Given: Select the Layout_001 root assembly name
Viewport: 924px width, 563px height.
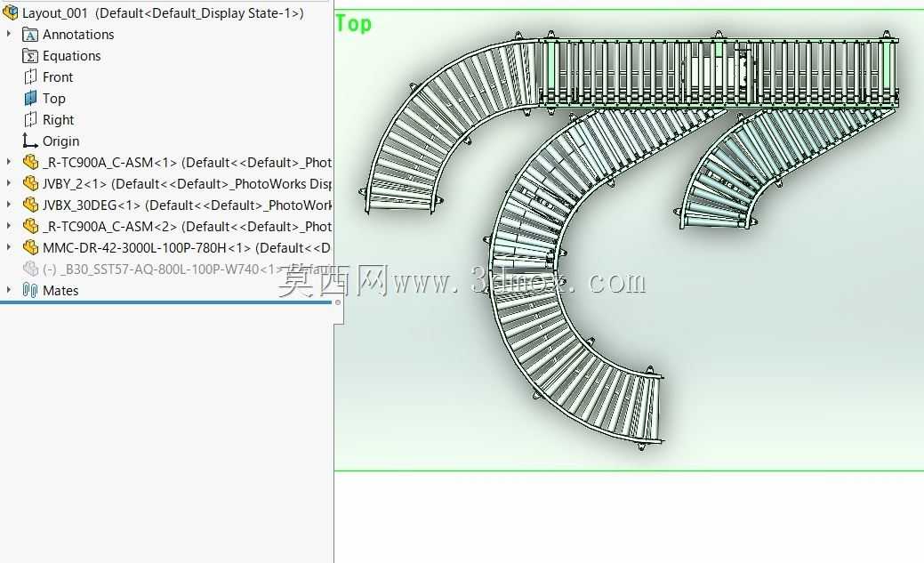Looking at the screenshot, I should tap(164, 13).
